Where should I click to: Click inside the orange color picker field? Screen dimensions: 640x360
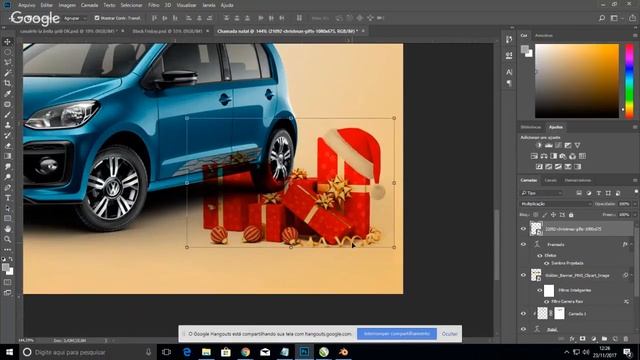(x=577, y=81)
